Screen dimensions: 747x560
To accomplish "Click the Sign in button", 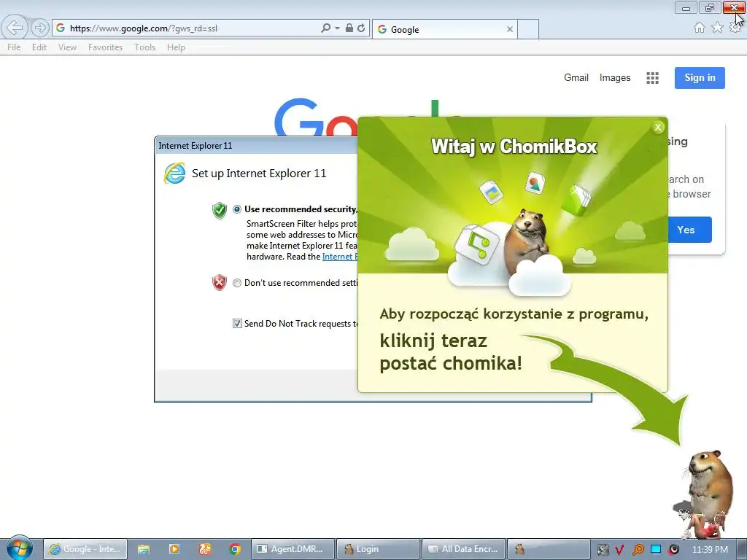I will tap(700, 77).
